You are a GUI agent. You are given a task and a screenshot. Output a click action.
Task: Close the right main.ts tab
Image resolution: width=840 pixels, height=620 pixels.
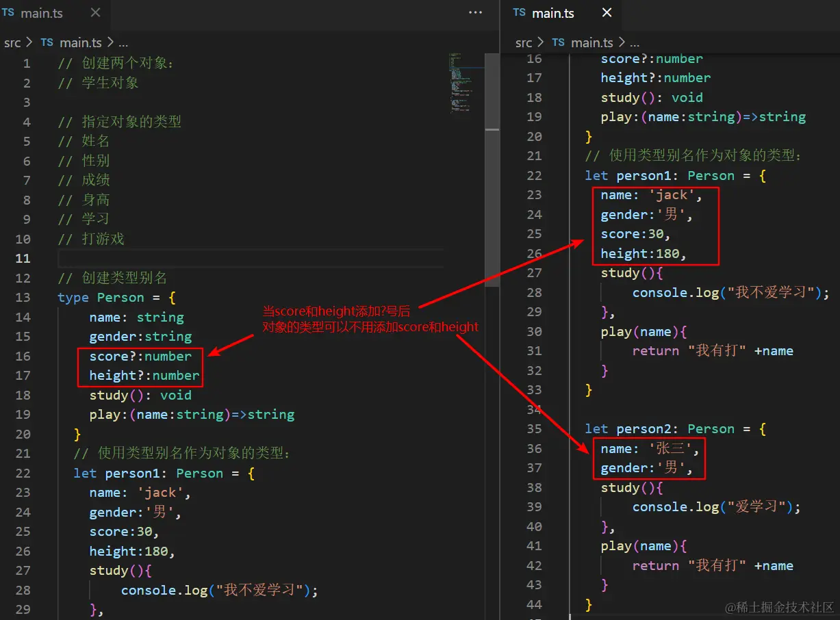click(x=607, y=12)
